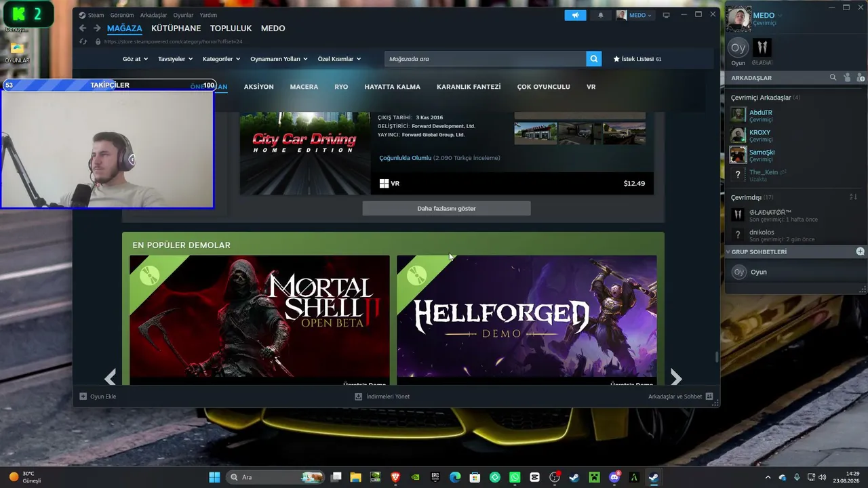Switch Steam to Big Picture mode icon
868x488 pixels.
point(666,15)
